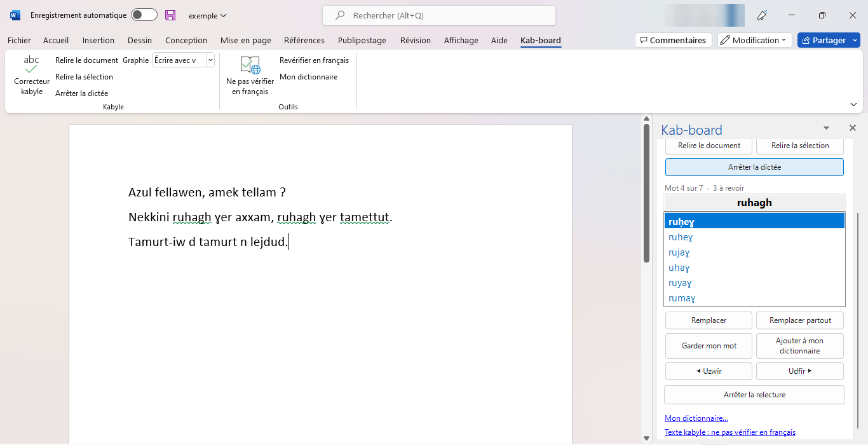Switch to the Insertion tab

(x=98, y=40)
